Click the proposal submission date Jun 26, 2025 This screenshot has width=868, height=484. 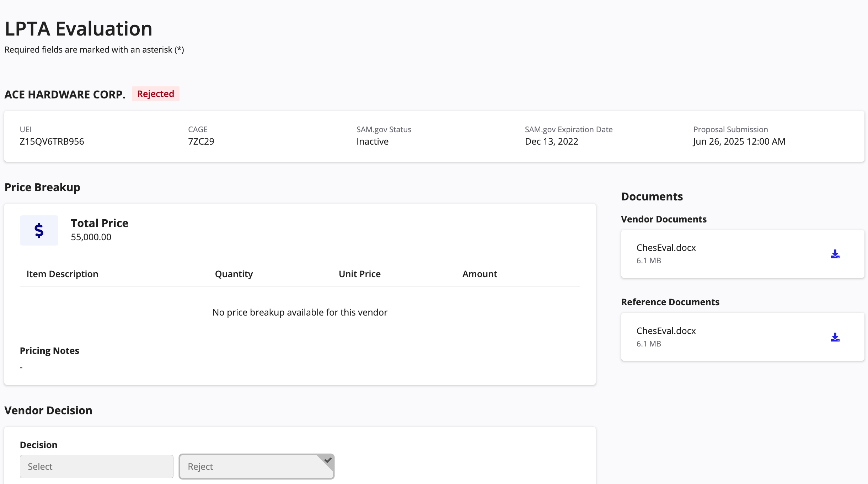[x=739, y=141]
